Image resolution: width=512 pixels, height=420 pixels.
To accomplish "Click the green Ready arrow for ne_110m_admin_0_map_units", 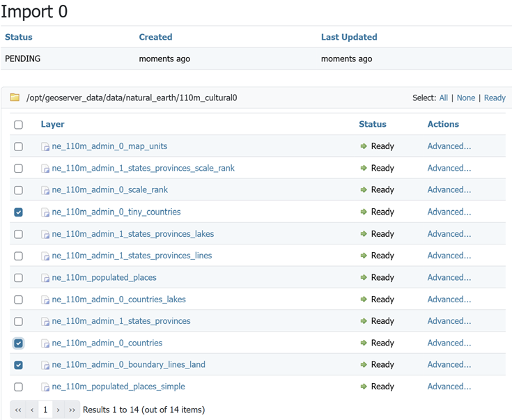I will 364,146.
